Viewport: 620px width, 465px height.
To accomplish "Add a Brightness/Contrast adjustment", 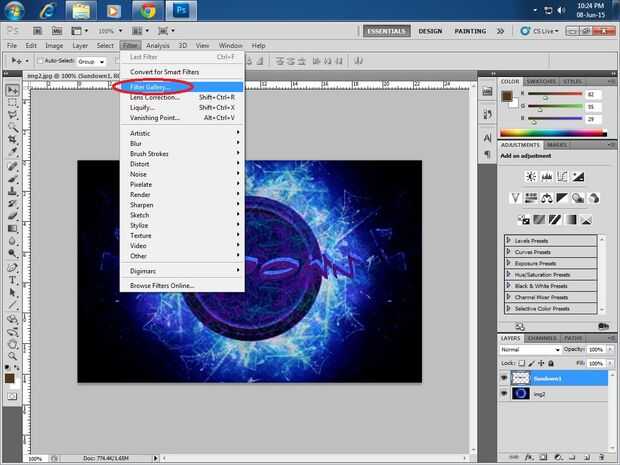I will pyautogui.click(x=531, y=177).
